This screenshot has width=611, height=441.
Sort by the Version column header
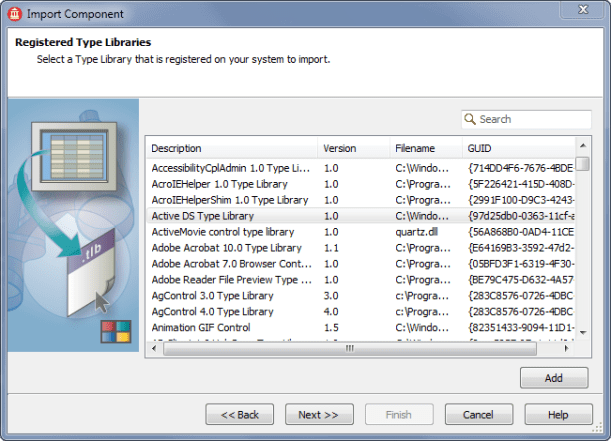pyautogui.click(x=353, y=148)
